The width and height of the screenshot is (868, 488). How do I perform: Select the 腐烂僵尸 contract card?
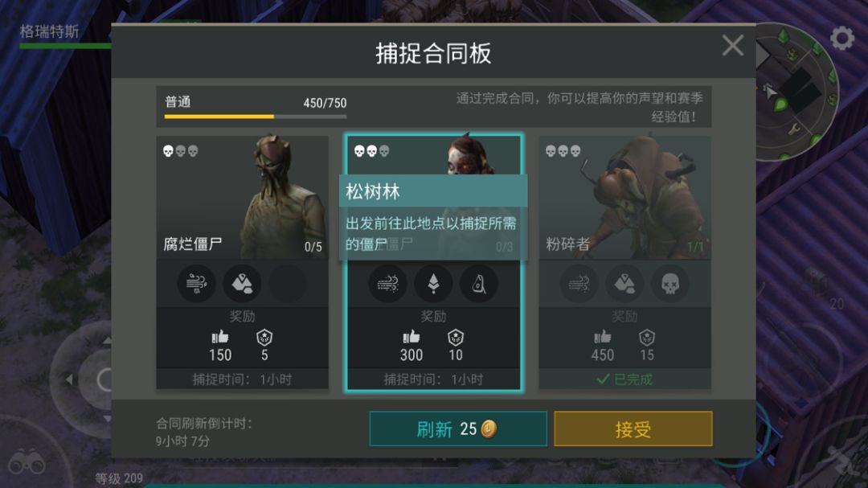[x=242, y=262]
